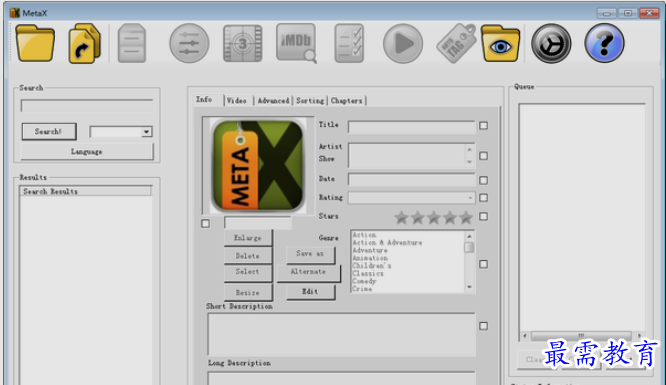666x385 pixels.
Task: Click the Alternate button
Action: (x=309, y=272)
